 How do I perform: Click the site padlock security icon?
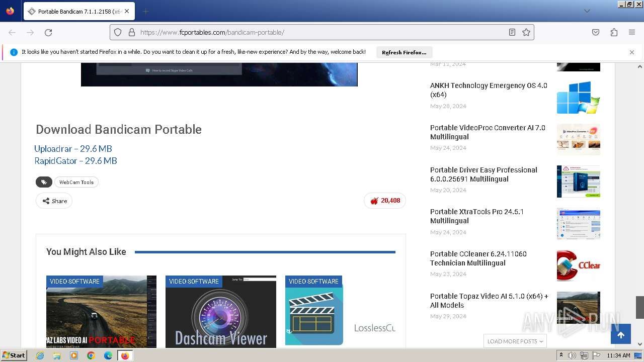point(132,32)
